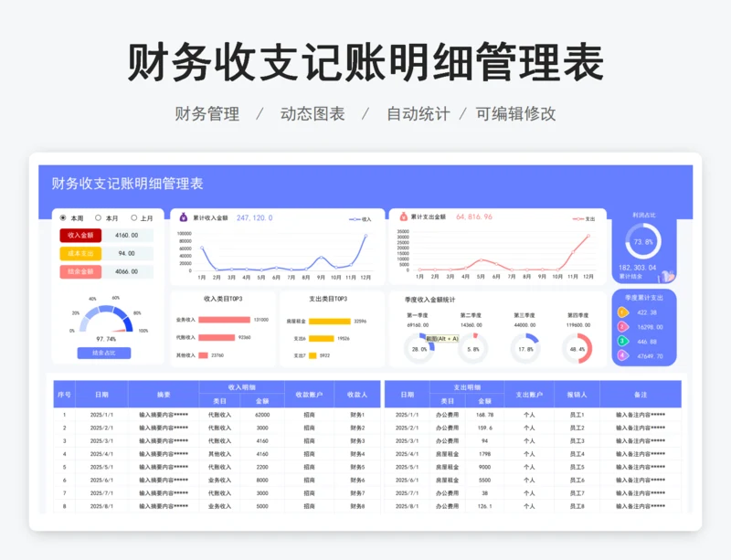Screen dimensions: 731x560
Task: Click the blue 结余占比 button
Action: 104,353
